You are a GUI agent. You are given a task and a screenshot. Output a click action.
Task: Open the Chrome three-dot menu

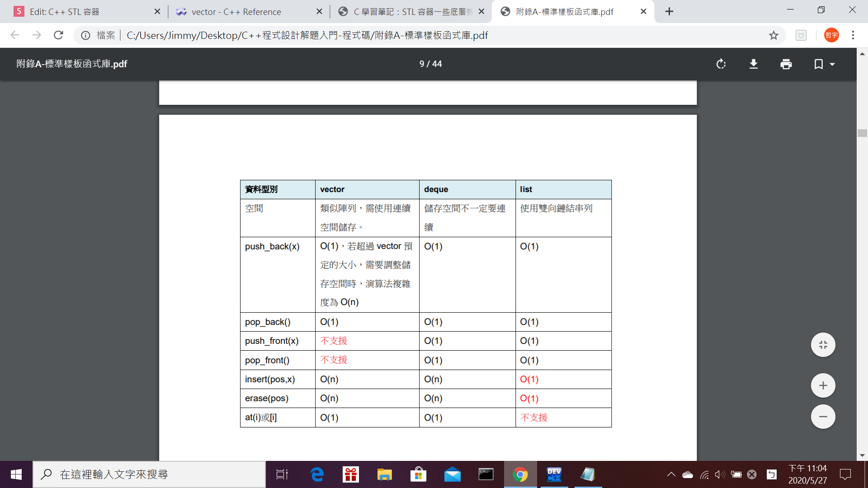853,35
